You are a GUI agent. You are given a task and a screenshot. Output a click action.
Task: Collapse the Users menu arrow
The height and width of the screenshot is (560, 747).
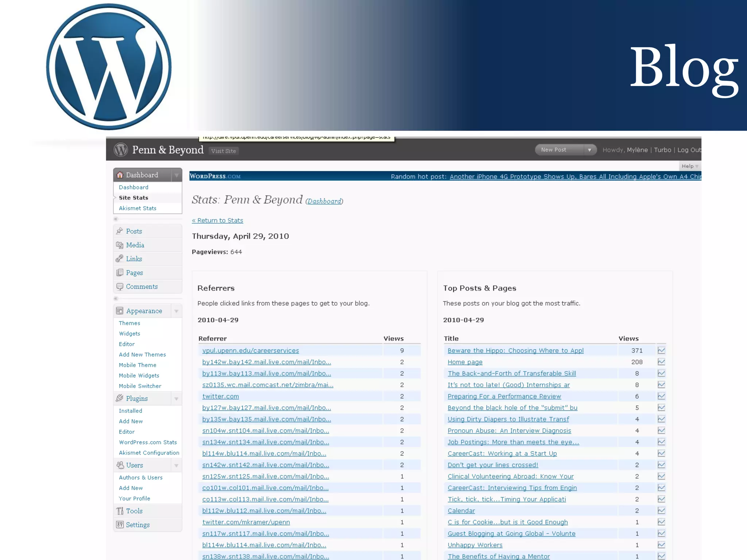(x=177, y=465)
